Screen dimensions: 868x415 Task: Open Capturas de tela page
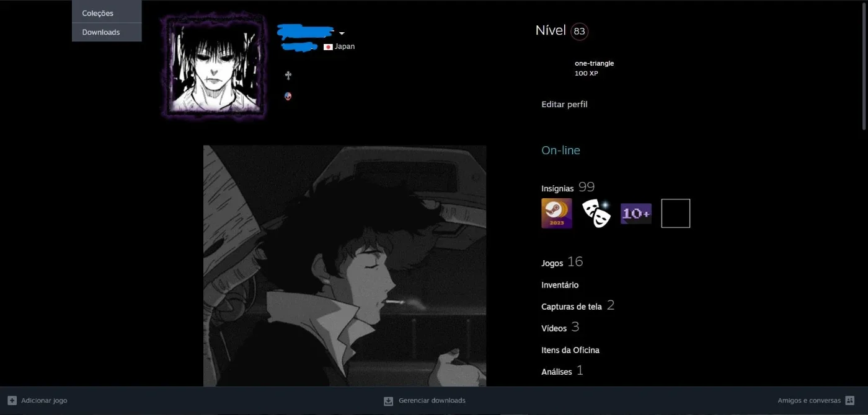[572, 307]
